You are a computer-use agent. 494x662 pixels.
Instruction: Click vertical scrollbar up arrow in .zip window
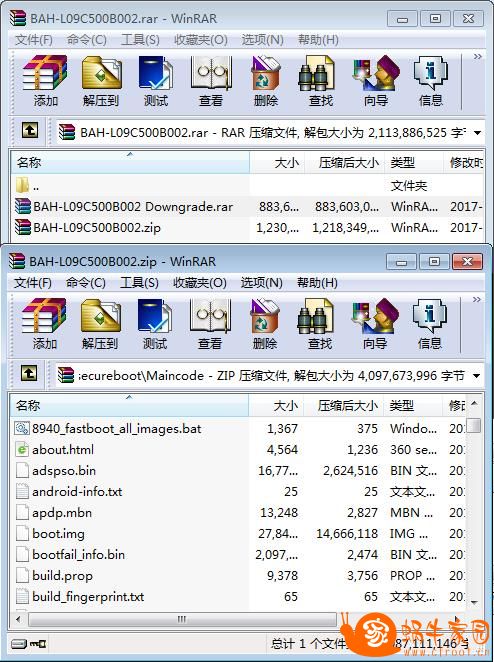point(475,404)
